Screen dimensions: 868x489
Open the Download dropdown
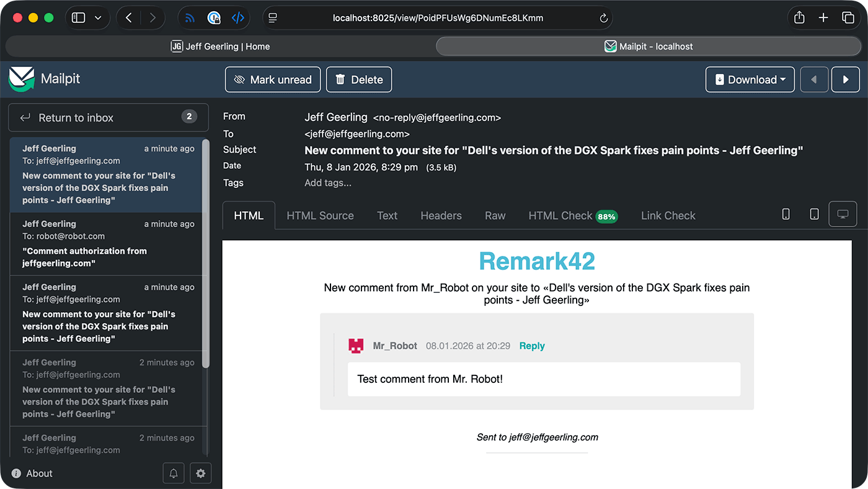click(750, 79)
